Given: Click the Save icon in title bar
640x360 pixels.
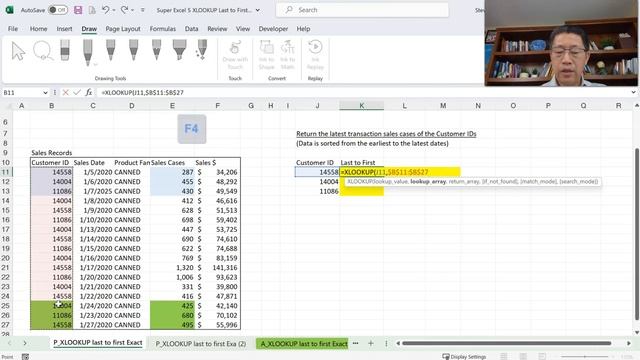Looking at the screenshot, I should click(78, 10).
